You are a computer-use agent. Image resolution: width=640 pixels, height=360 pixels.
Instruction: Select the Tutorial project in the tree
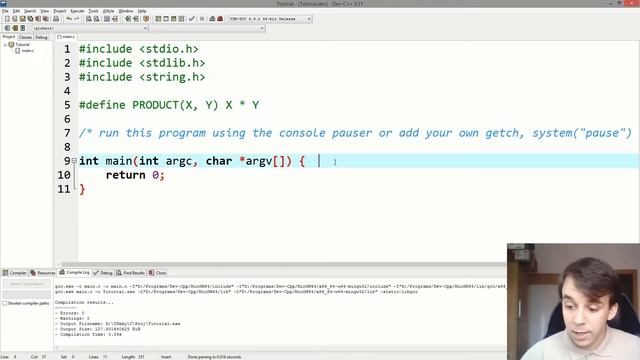22,45
